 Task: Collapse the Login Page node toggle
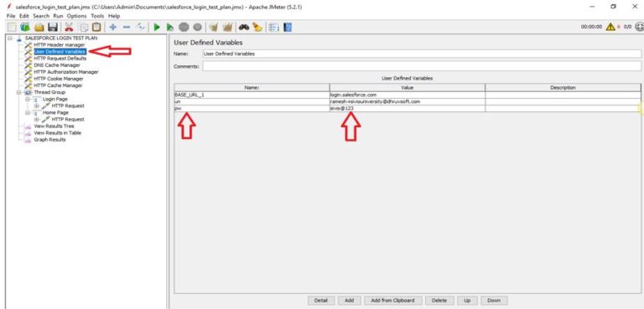pyautogui.click(x=28, y=99)
